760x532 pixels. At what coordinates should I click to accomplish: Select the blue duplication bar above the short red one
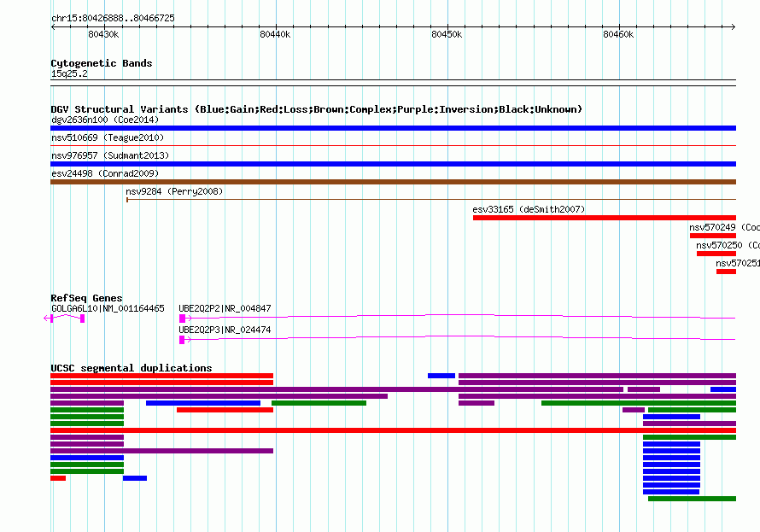click(x=203, y=403)
